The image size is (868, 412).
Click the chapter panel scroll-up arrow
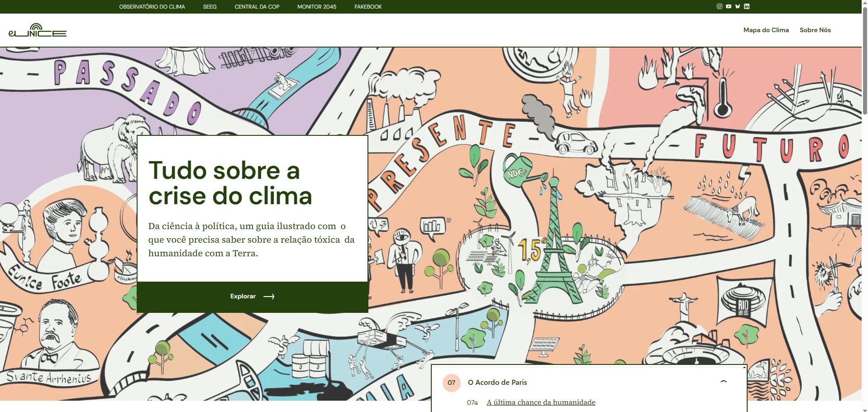pos(744,367)
